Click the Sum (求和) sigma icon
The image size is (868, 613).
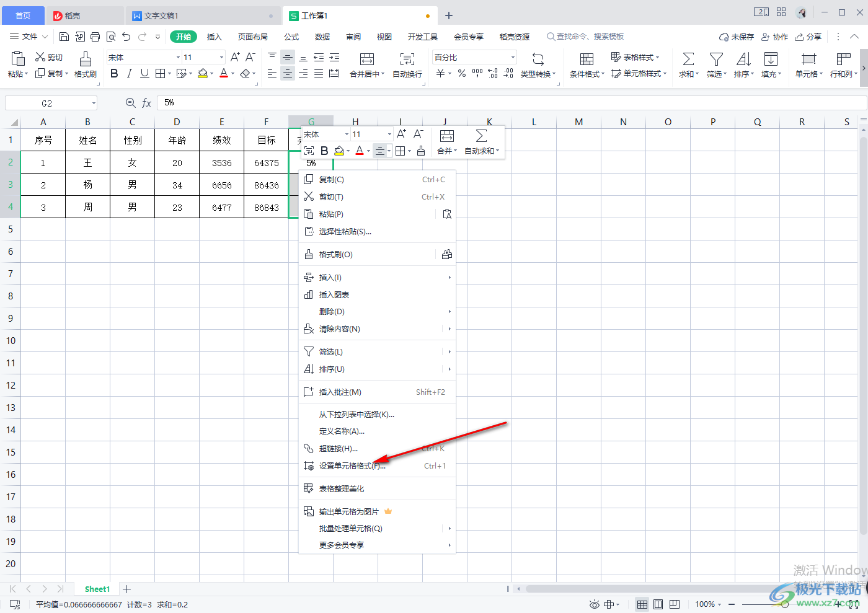click(688, 59)
